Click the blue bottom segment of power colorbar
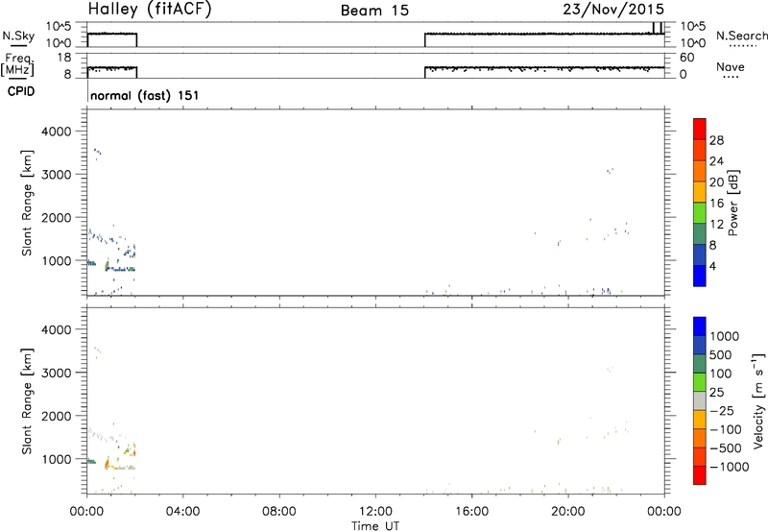Viewport: 768px width, 532px height. coord(700,276)
